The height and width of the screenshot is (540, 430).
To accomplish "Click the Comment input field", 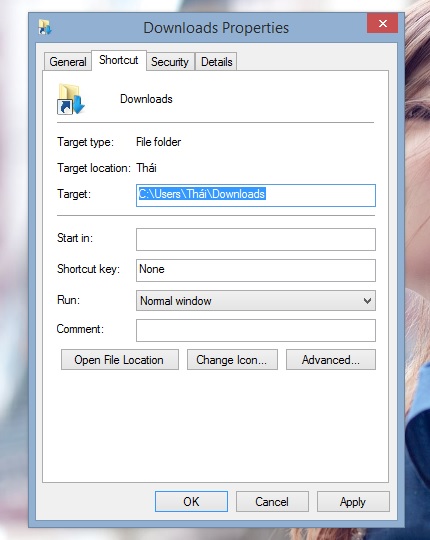I will click(x=256, y=330).
